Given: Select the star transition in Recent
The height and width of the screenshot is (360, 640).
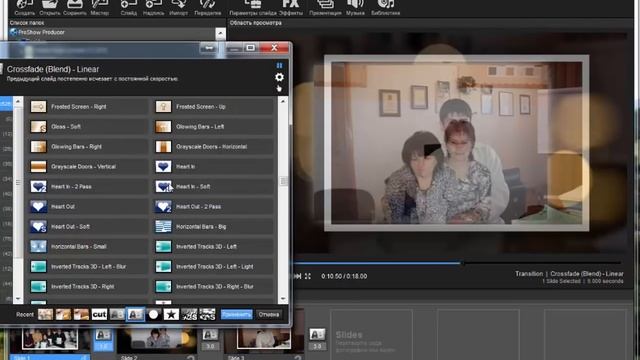Looking at the screenshot, I should [x=171, y=314].
